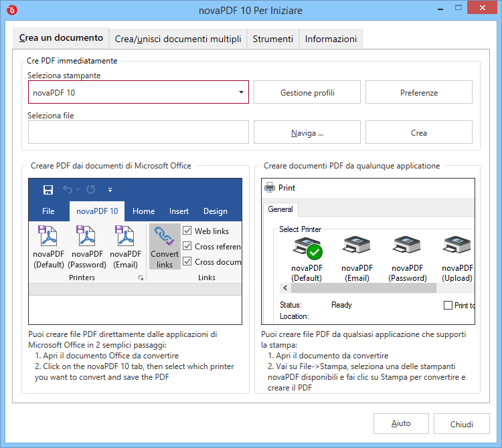502x448 pixels.
Task: Enable the Print to file checkbox
Action: pyautogui.click(x=448, y=306)
